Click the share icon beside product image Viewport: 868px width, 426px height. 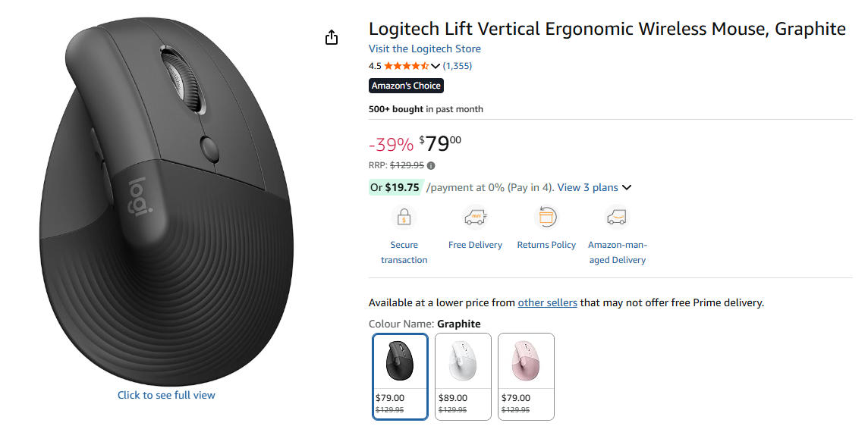coord(332,37)
